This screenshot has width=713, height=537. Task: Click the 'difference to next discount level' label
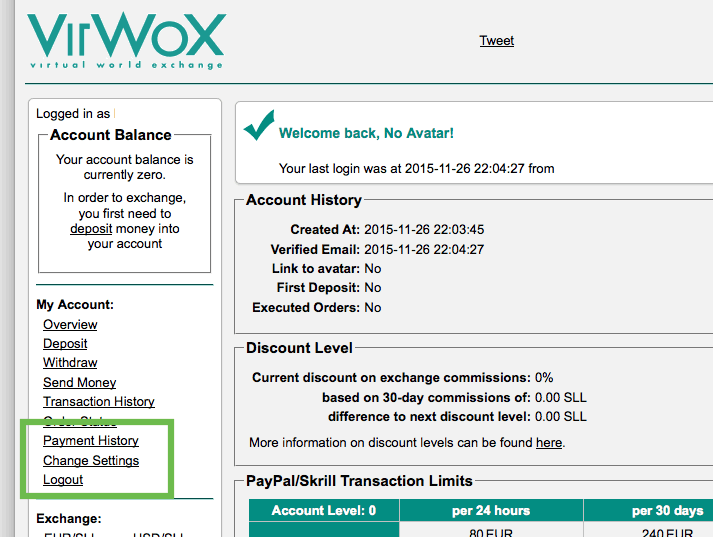pos(429,417)
